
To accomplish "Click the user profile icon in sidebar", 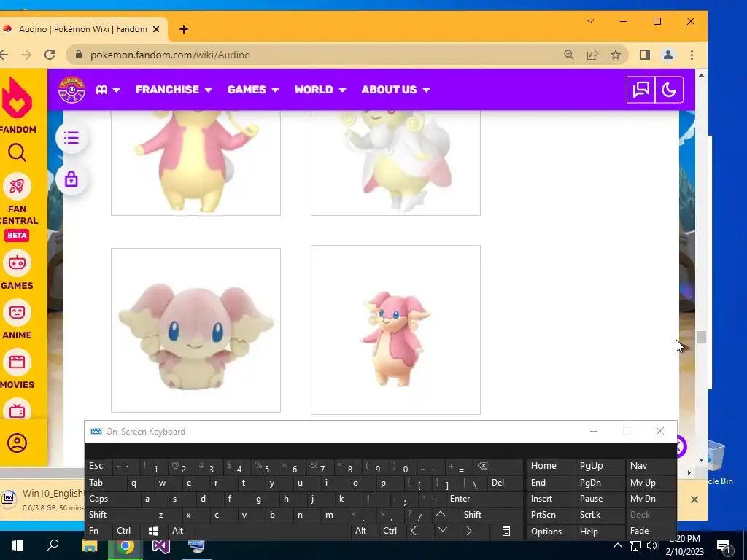I will tap(17, 443).
